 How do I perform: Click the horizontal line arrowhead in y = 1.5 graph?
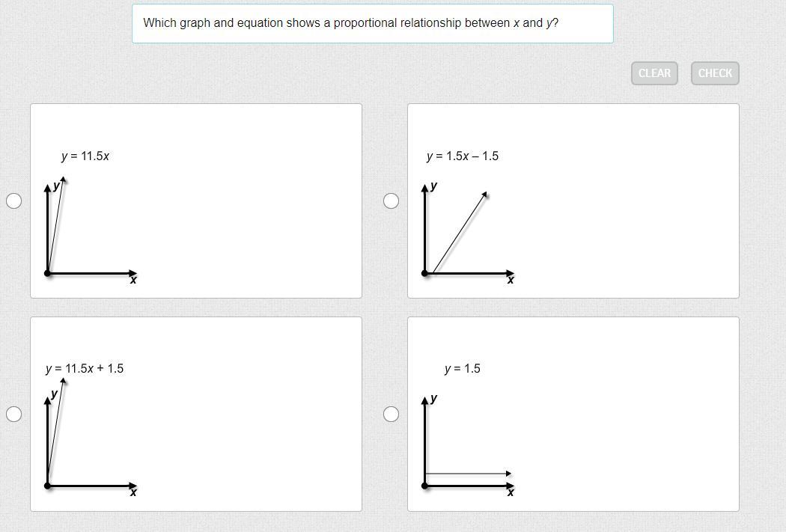click(508, 474)
